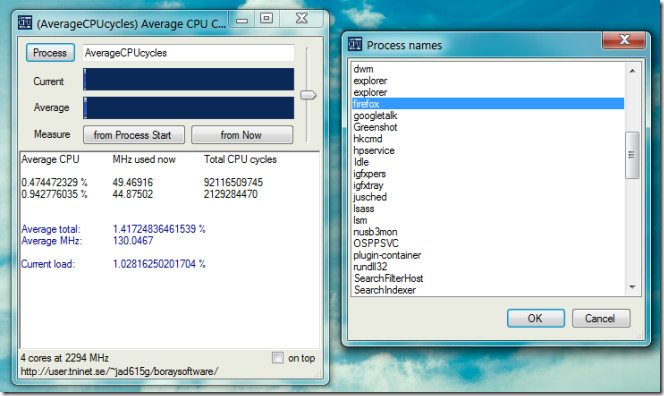Select jusched in process list
Screen dimensions: 664x396
coord(488,197)
